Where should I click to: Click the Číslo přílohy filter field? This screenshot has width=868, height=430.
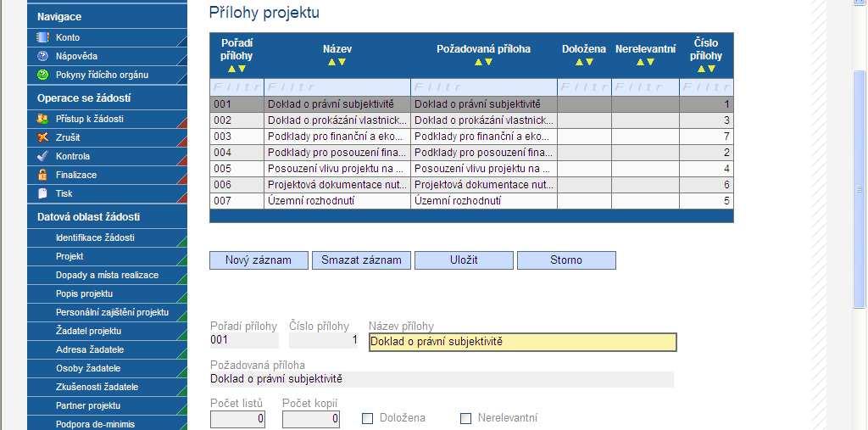point(706,87)
